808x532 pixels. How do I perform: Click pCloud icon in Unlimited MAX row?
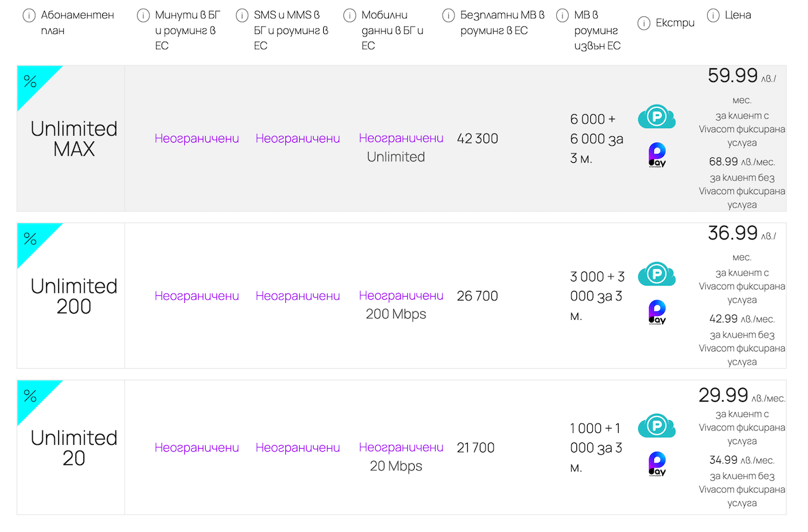[x=656, y=117]
